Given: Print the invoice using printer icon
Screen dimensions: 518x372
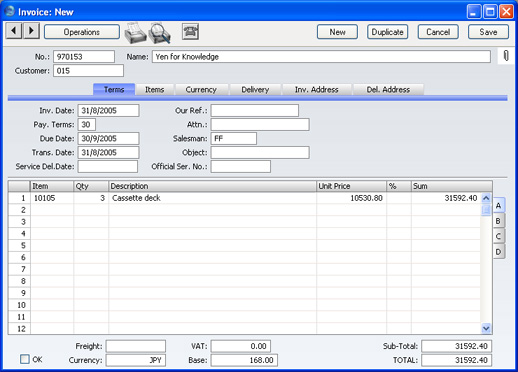Looking at the screenshot, I should [135, 33].
